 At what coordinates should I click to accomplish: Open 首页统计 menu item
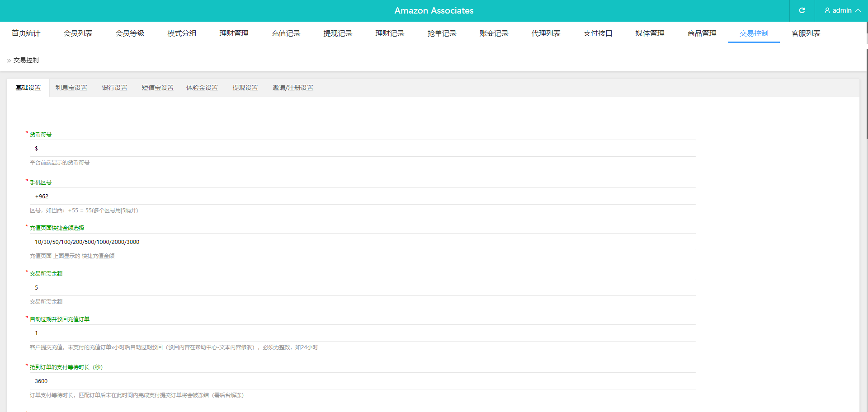[26, 33]
